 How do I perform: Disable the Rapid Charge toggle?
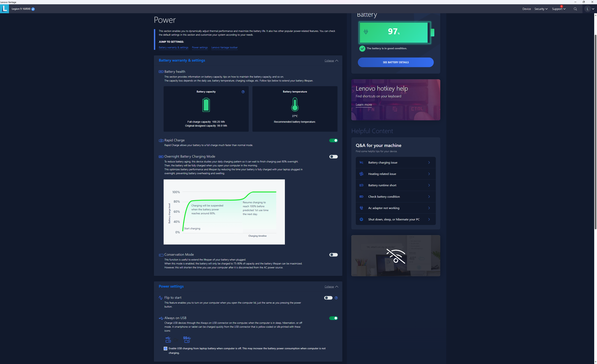pos(333,141)
